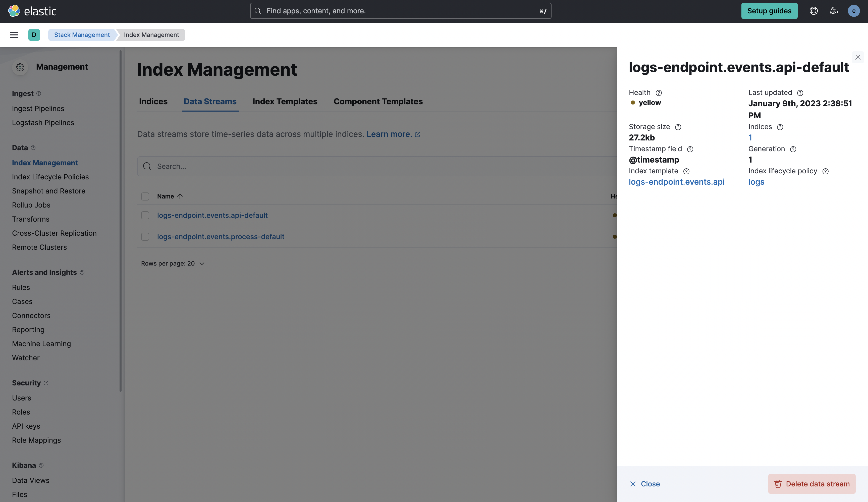Open logs-endpoint.events.api index template link
This screenshot has height=502, width=868.
pos(676,182)
